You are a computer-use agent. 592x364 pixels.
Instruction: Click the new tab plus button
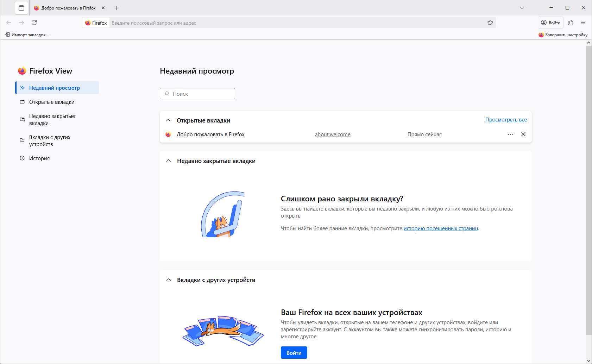[116, 8]
